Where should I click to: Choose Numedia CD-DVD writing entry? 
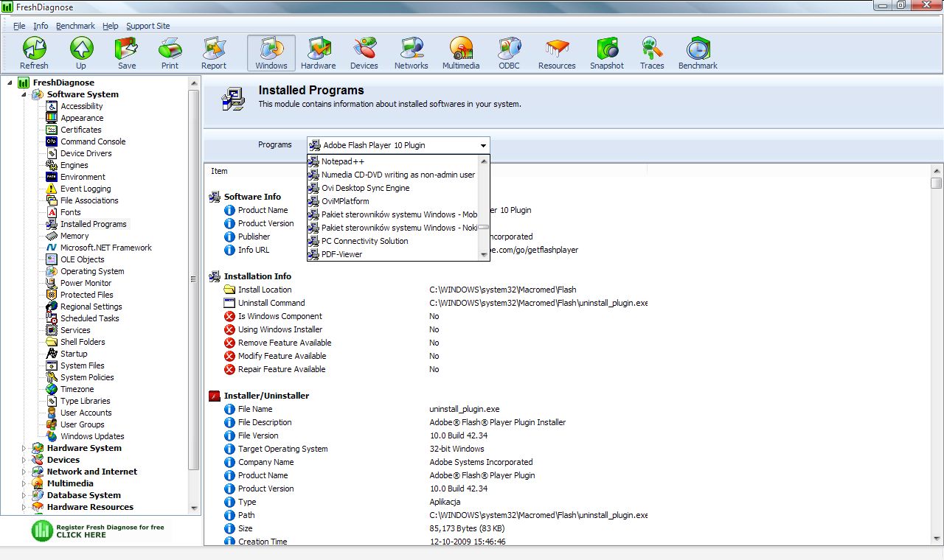click(393, 175)
